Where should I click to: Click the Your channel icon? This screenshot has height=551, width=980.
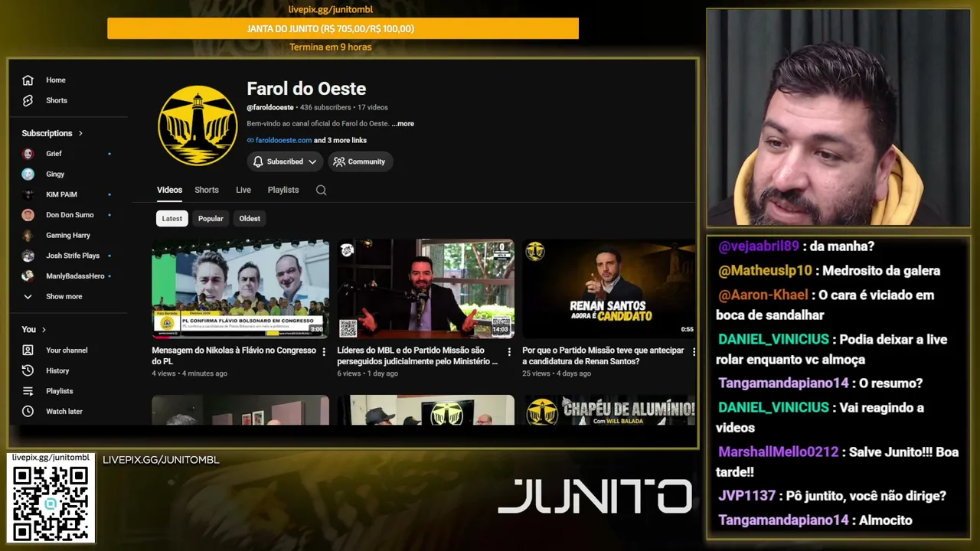point(28,350)
